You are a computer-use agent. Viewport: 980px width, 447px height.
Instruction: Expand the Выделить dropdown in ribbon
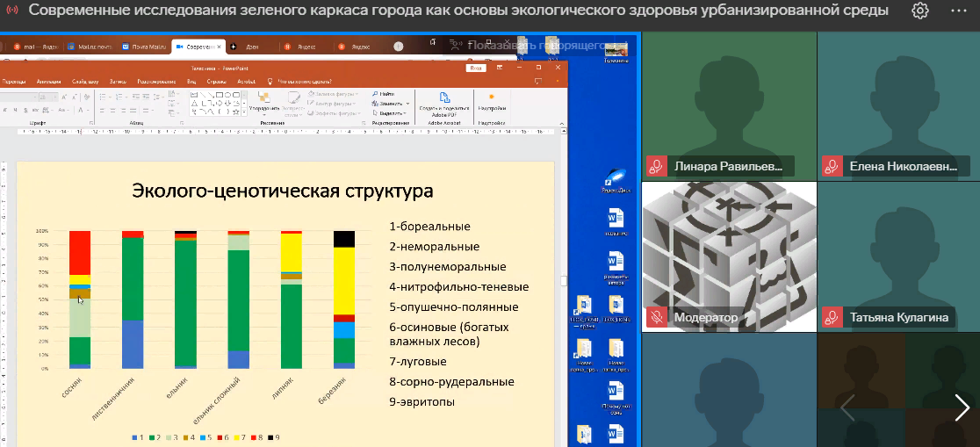(x=407, y=112)
